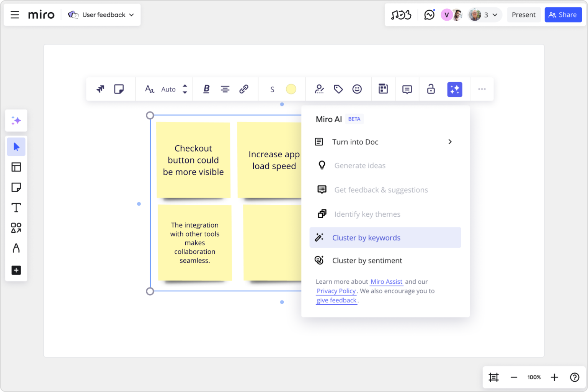Click the blue Share button
This screenshot has width=588, height=392.
[x=563, y=15]
